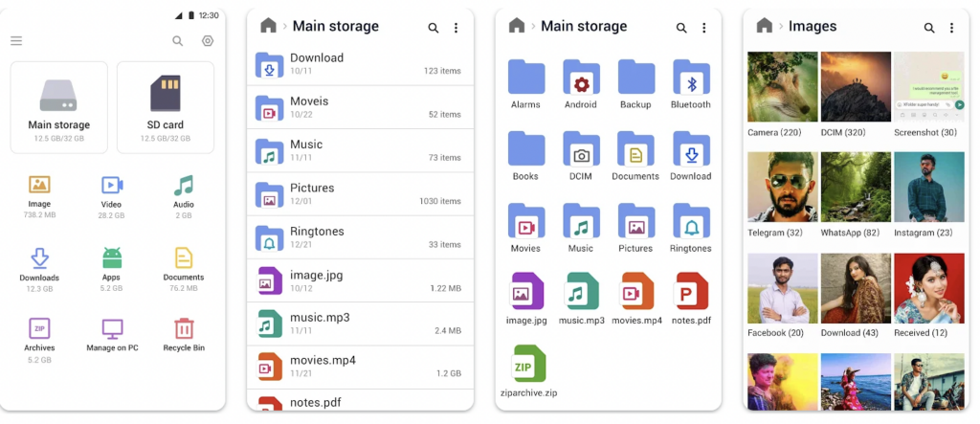The width and height of the screenshot is (980, 424).
Task: Tap home icon in list-view Main storage
Action: (x=268, y=26)
